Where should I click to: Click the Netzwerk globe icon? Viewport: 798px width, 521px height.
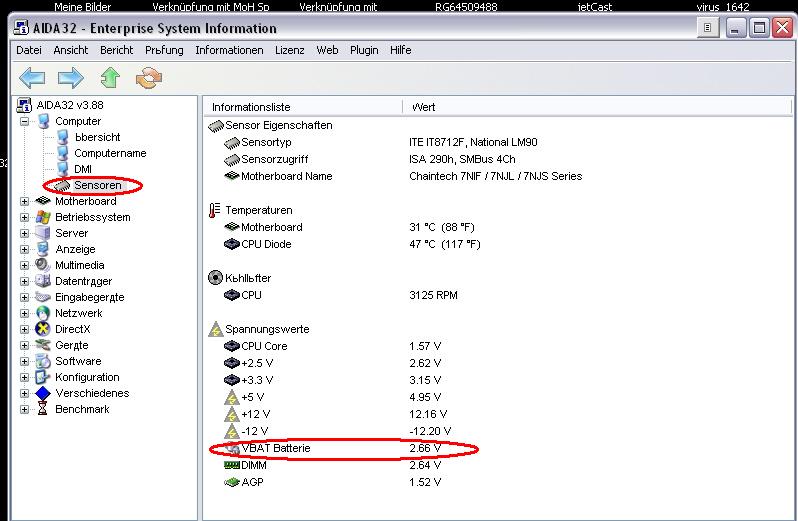(43, 313)
